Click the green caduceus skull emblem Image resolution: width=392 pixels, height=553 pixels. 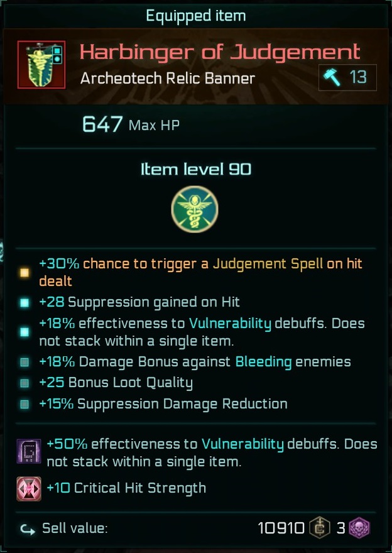click(195, 209)
